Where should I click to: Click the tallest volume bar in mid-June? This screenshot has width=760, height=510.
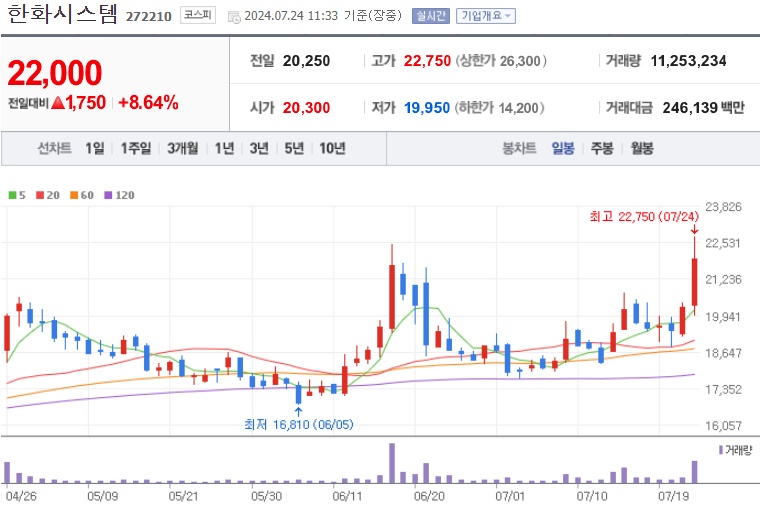[392, 463]
